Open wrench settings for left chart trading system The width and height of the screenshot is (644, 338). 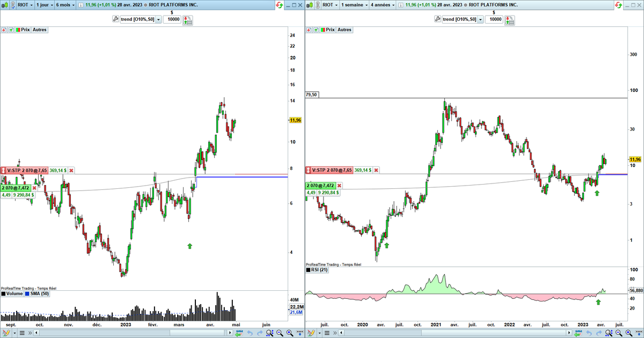point(115,19)
